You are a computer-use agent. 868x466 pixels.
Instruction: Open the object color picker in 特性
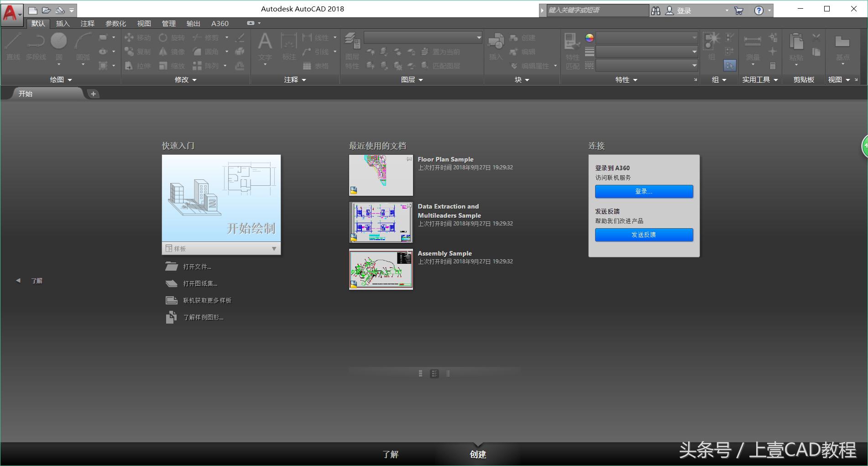pyautogui.click(x=589, y=38)
